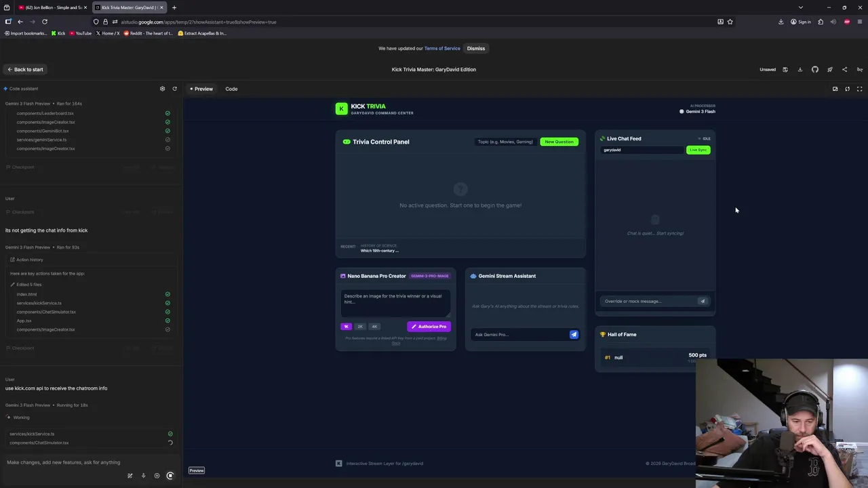Enter fullscreen preview mode
The width and height of the screenshot is (868, 488).
coord(859,89)
